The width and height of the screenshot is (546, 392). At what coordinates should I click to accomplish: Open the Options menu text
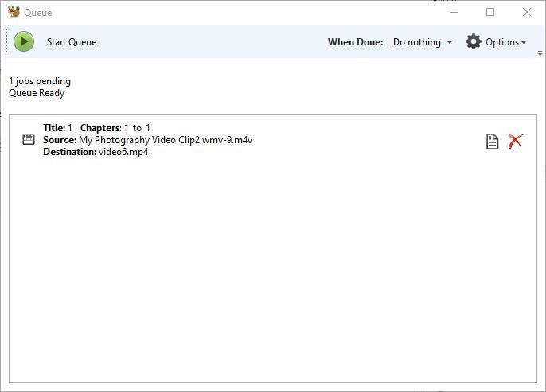(501, 42)
